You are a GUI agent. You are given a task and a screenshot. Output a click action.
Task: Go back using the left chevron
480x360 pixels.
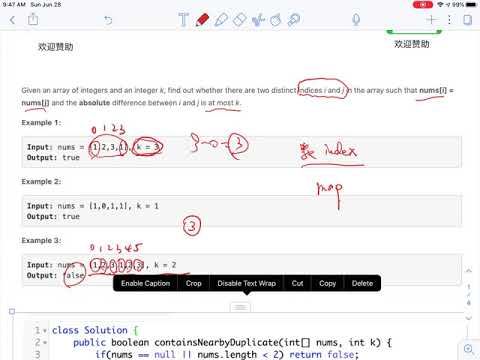(13, 20)
